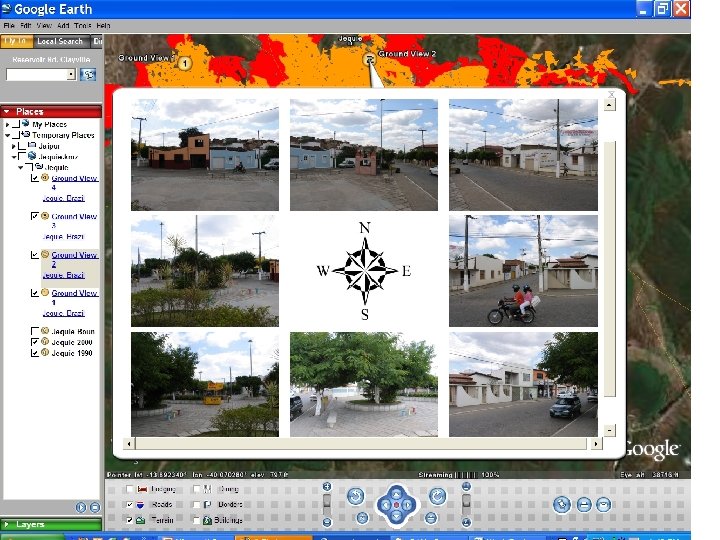Open the File menu
720x540 pixels.
9,26
